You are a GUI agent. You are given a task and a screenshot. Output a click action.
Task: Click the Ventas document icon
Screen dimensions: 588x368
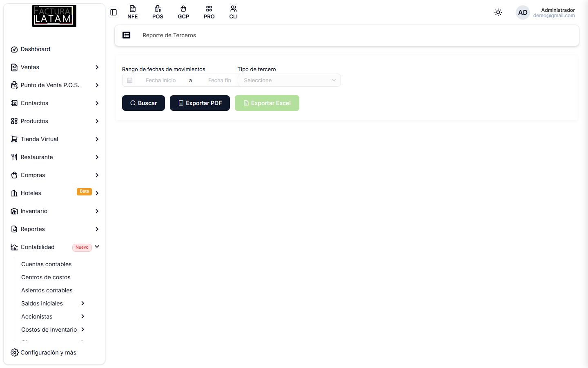(x=14, y=67)
